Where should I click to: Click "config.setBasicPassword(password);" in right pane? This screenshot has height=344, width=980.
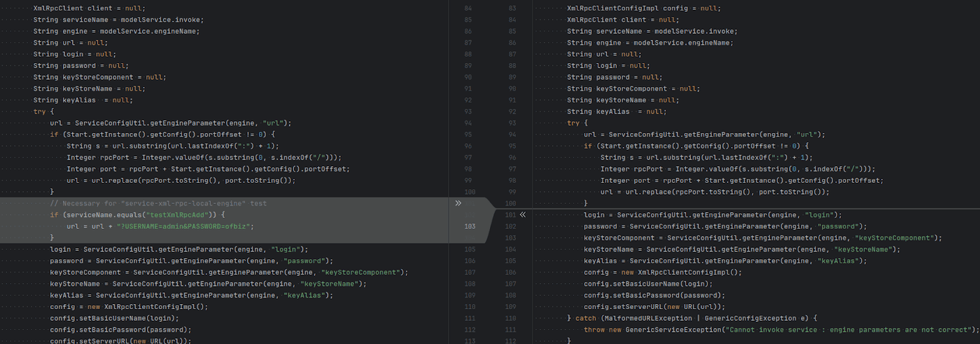(654, 295)
